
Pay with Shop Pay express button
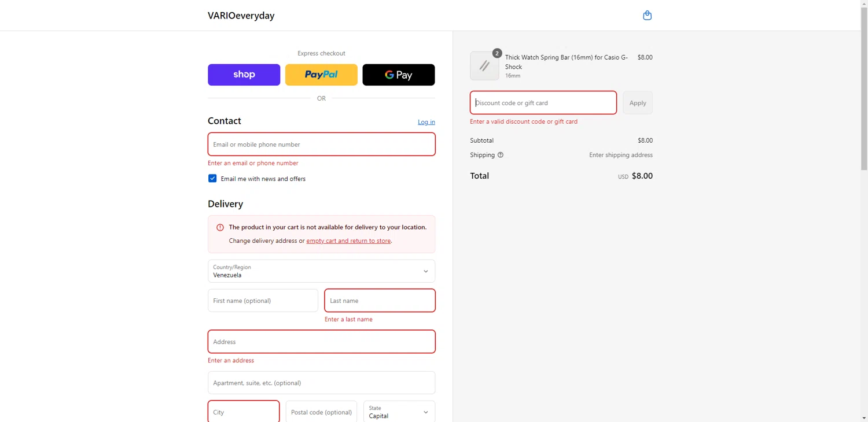244,75
